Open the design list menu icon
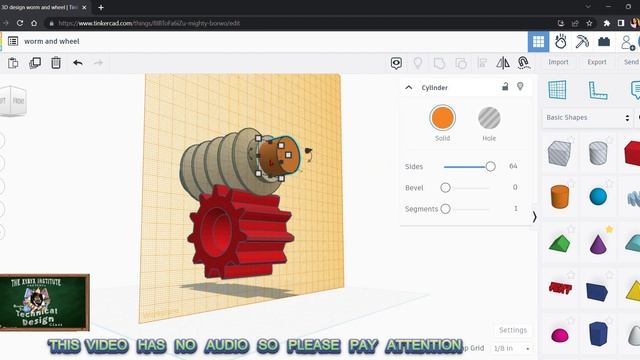Image resolution: width=640 pixels, height=360 pixels. point(13,41)
